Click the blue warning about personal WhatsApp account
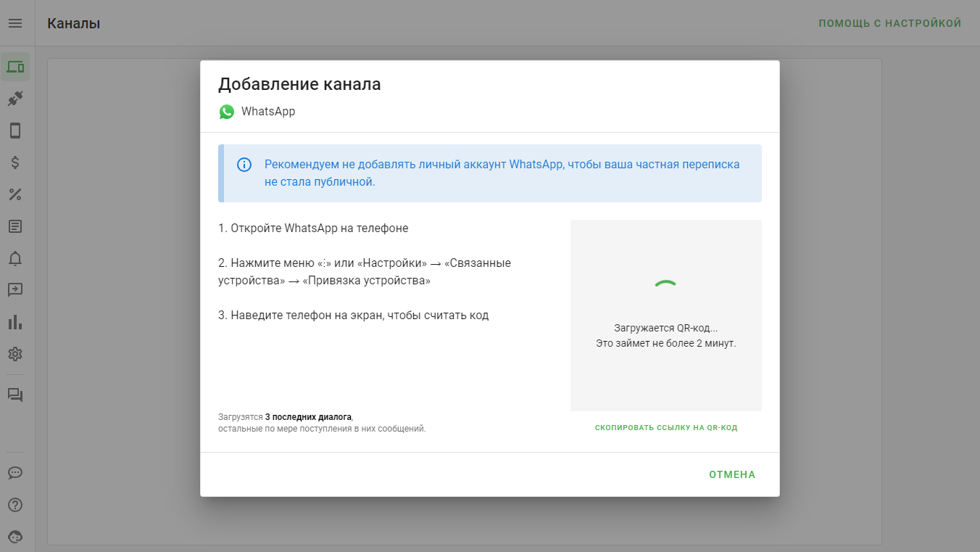This screenshot has height=552, width=980. pyautogui.click(x=490, y=173)
